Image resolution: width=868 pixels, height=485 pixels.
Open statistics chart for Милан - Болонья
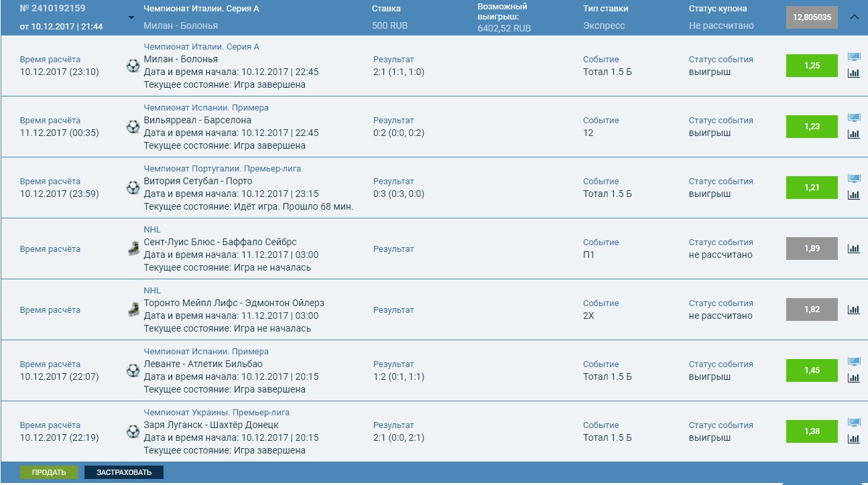854,73
